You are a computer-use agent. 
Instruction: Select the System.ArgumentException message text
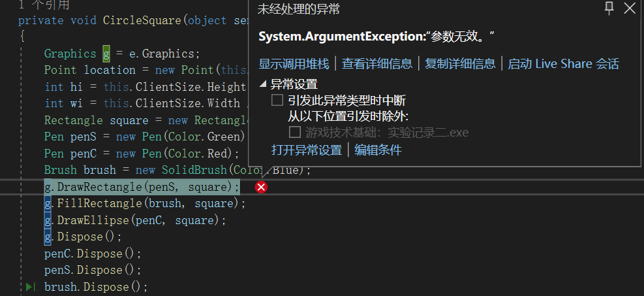coord(376,37)
